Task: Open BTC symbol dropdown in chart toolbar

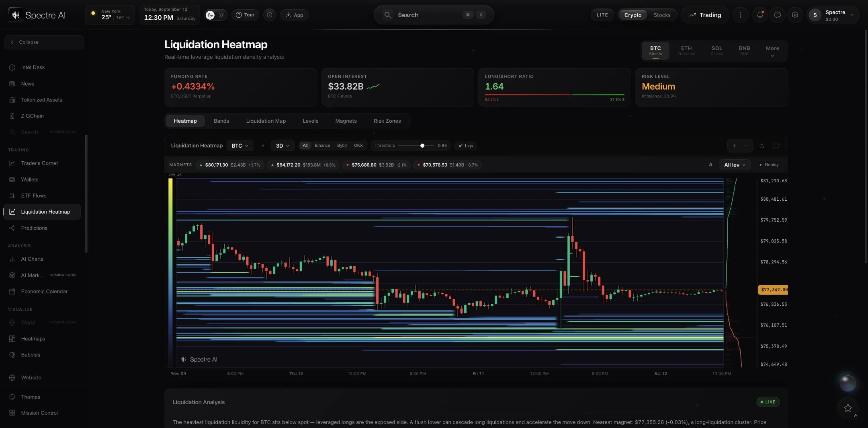Action: click(x=240, y=146)
